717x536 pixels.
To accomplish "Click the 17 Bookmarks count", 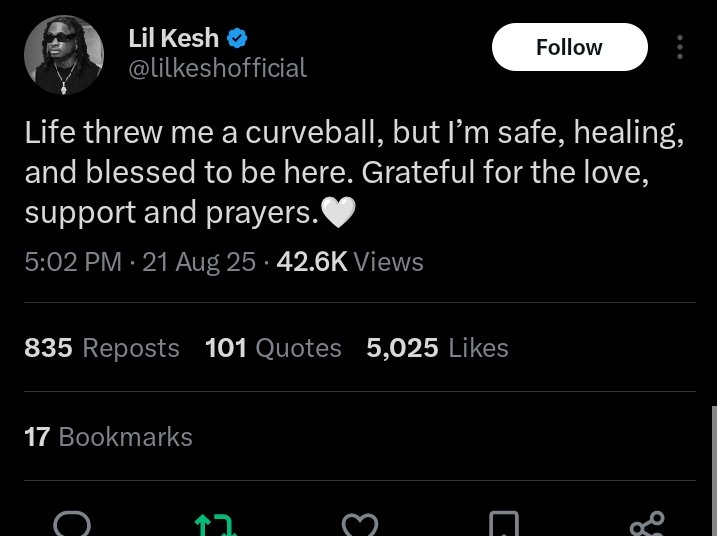I will (x=108, y=437).
